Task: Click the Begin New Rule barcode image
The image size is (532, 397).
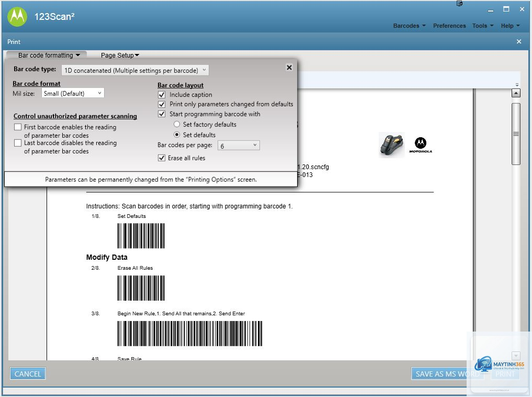Action: point(190,334)
